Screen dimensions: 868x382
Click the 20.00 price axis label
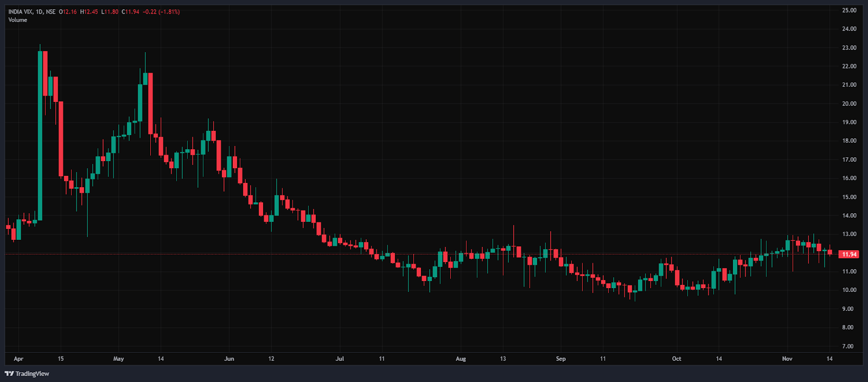[x=849, y=104]
